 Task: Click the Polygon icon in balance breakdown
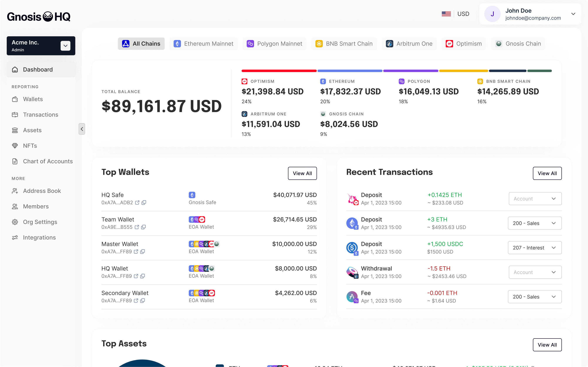[401, 81]
